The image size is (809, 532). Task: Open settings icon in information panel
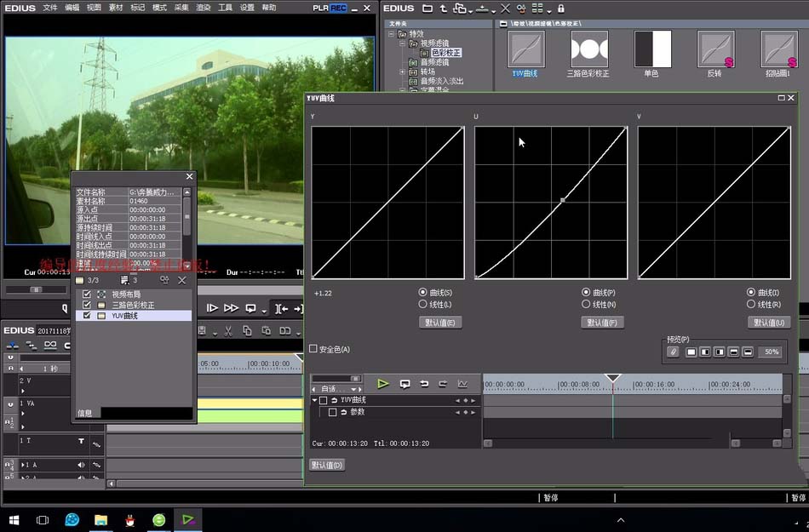pos(164,280)
